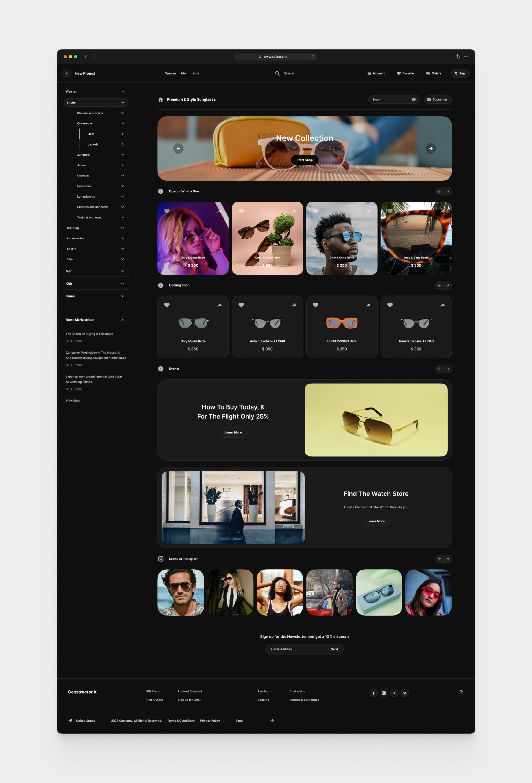
Task: Go back with browser back chevron
Action: (x=86, y=57)
